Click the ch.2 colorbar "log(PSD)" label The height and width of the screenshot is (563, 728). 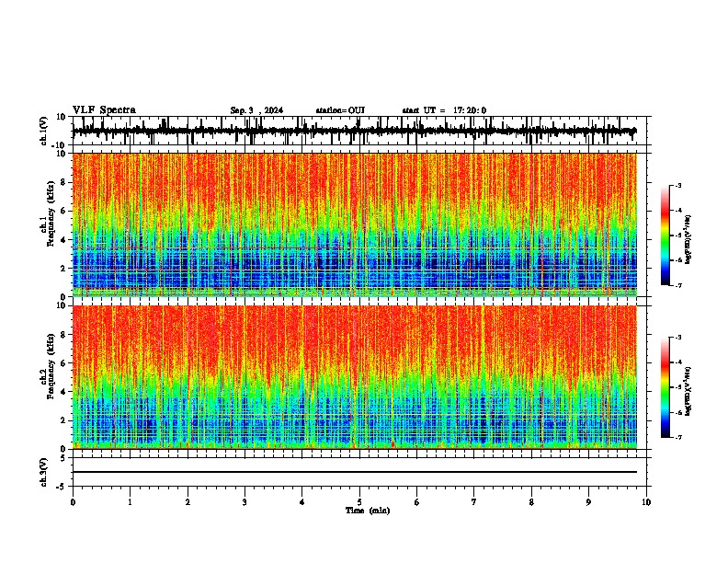688,391
